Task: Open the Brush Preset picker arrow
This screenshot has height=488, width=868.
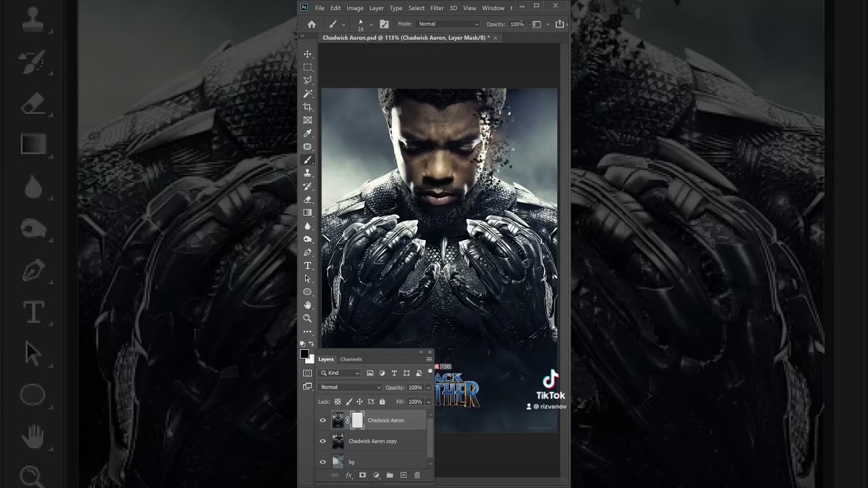Action: pyautogui.click(x=370, y=24)
